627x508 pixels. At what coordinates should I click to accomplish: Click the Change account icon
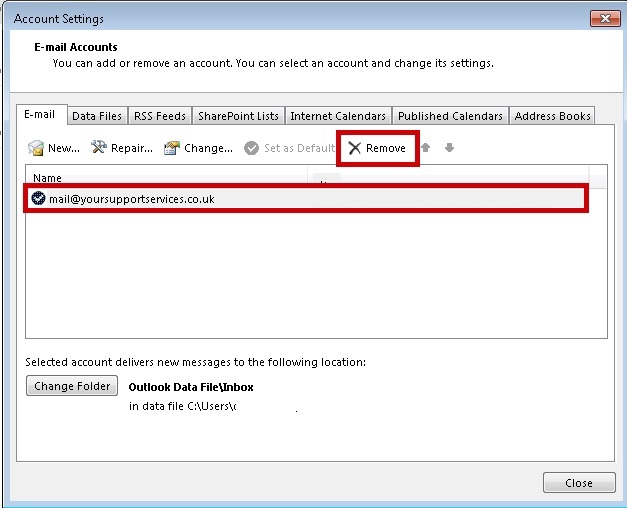point(172,148)
